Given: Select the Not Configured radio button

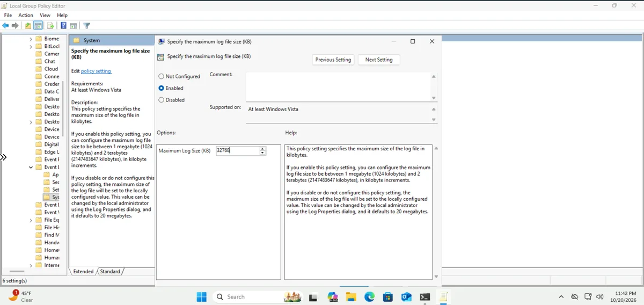Looking at the screenshot, I should tap(161, 76).
